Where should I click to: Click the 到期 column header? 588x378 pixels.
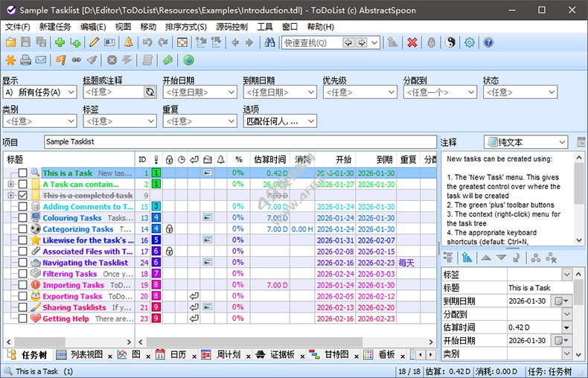click(376, 160)
